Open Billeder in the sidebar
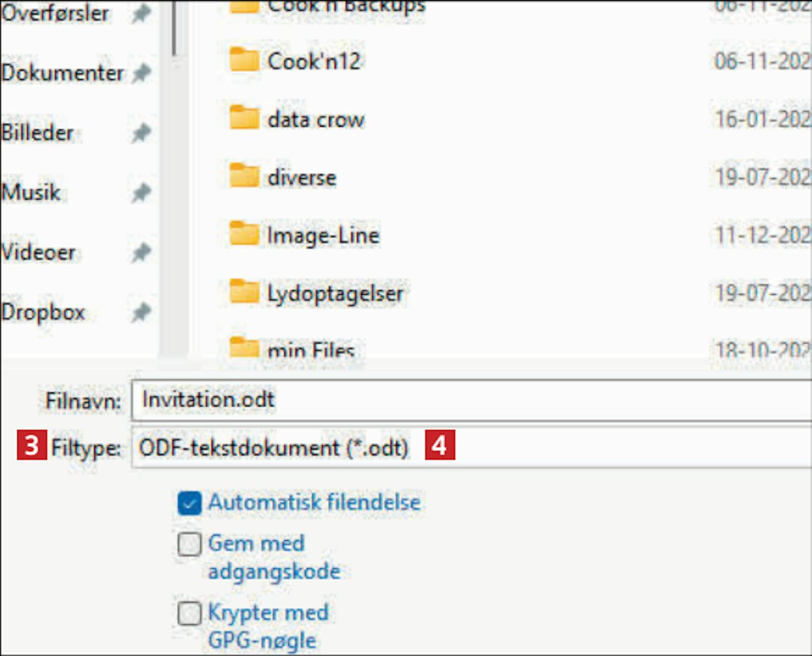The width and height of the screenshot is (812, 656). point(38,133)
